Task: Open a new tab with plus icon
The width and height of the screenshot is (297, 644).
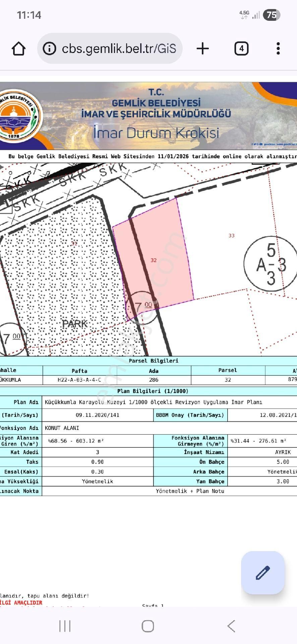Action: [x=202, y=49]
